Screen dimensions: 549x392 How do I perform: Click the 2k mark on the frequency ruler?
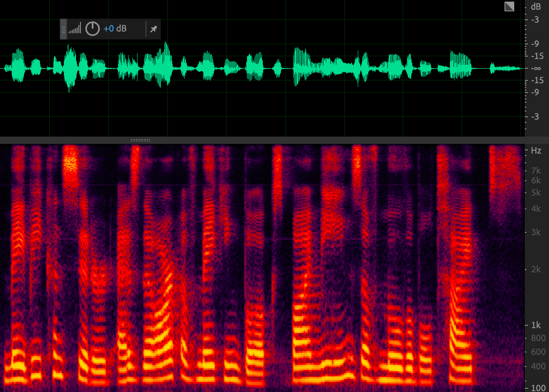coord(536,269)
